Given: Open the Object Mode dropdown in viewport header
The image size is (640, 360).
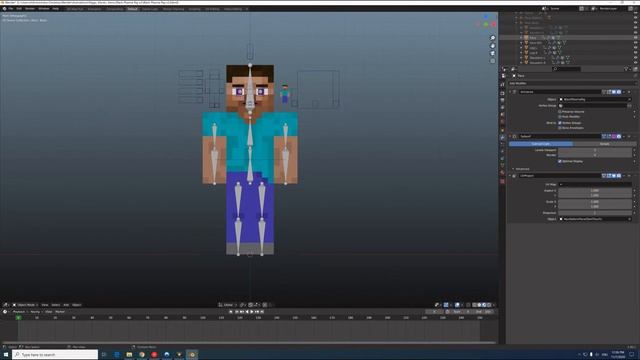Looking at the screenshot, I should pyautogui.click(x=25, y=305).
